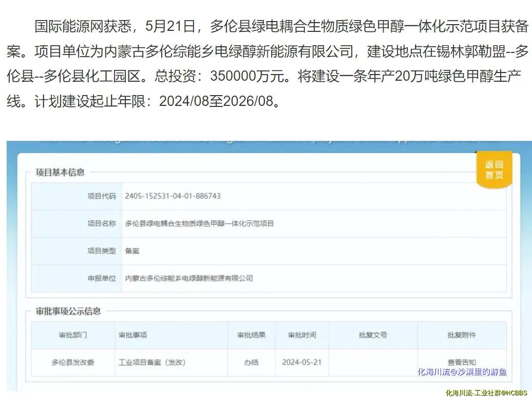Viewport: 532px width, 401px height.
Task: Click the 审批结果 column header
Action: (x=251, y=335)
